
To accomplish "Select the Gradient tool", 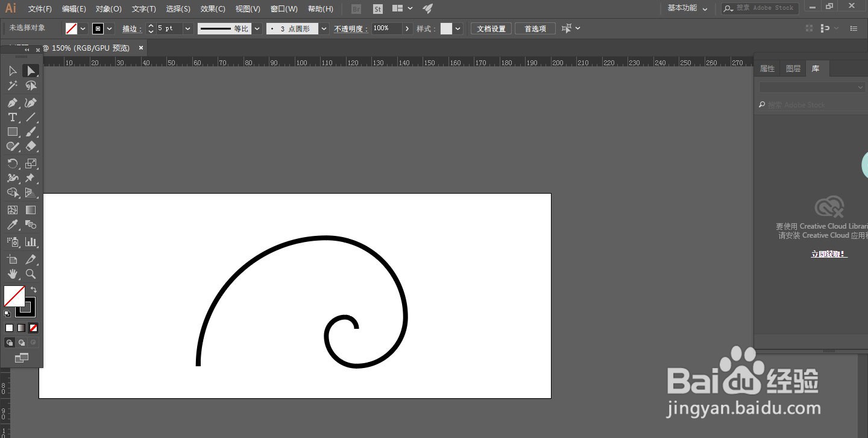I will (31, 210).
